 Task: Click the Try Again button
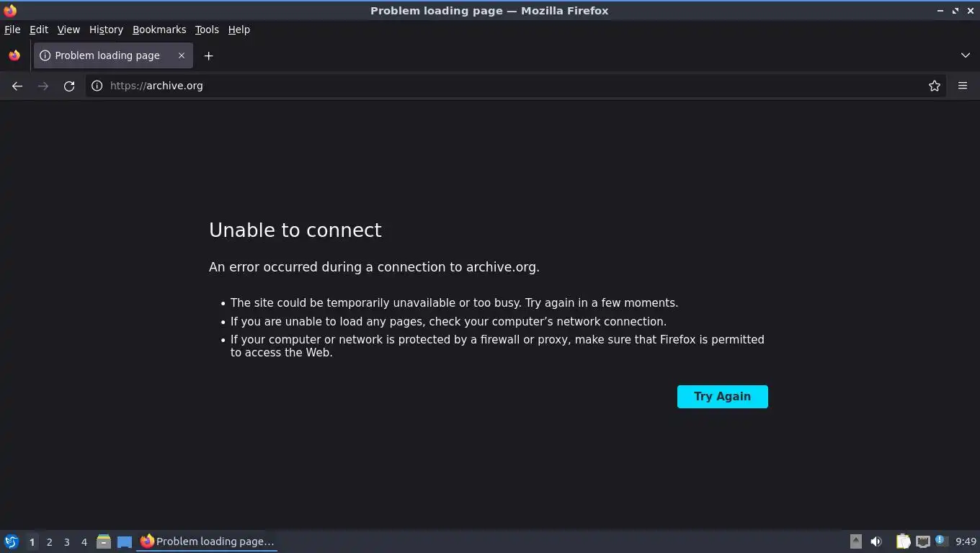pos(722,397)
